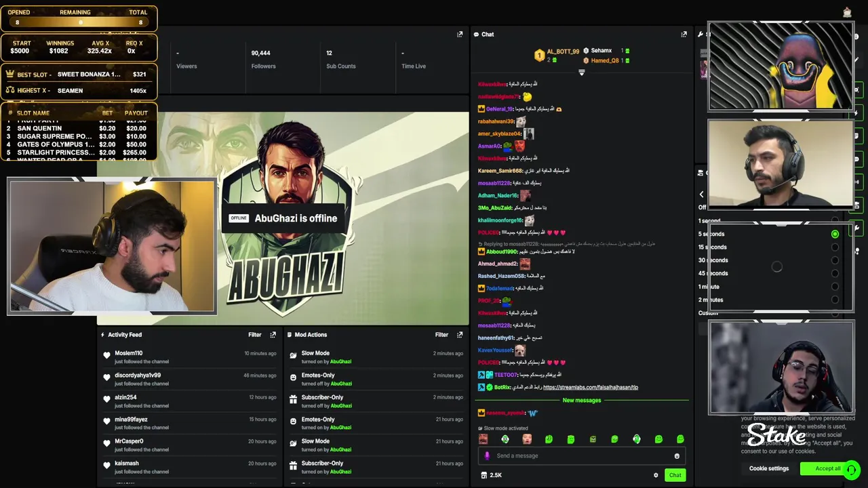Screen dimensions: 868x488
Task: Click the Stake support headset icon
Action: click(852, 468)
